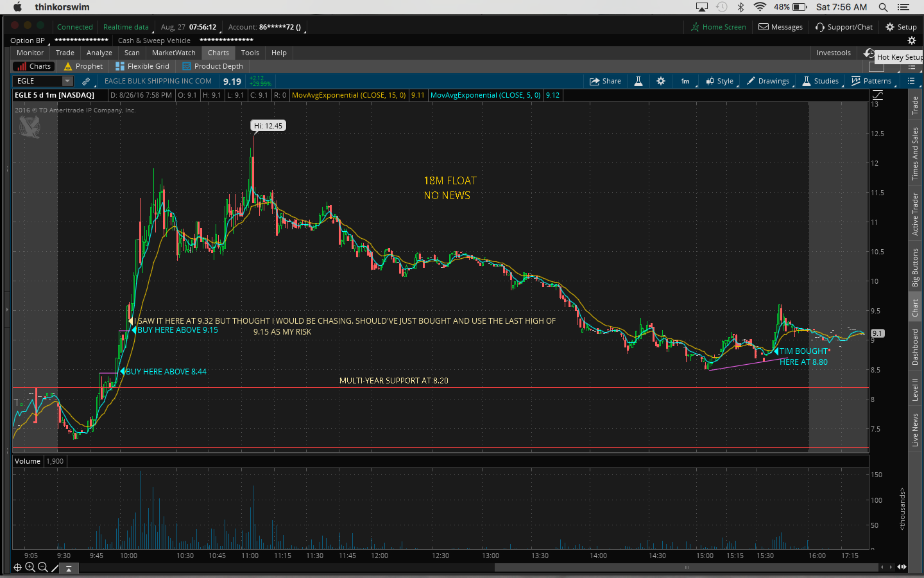Open the chart Style menu
The width and height of the screenshot is (924, 578).
[x=720, y=81]
